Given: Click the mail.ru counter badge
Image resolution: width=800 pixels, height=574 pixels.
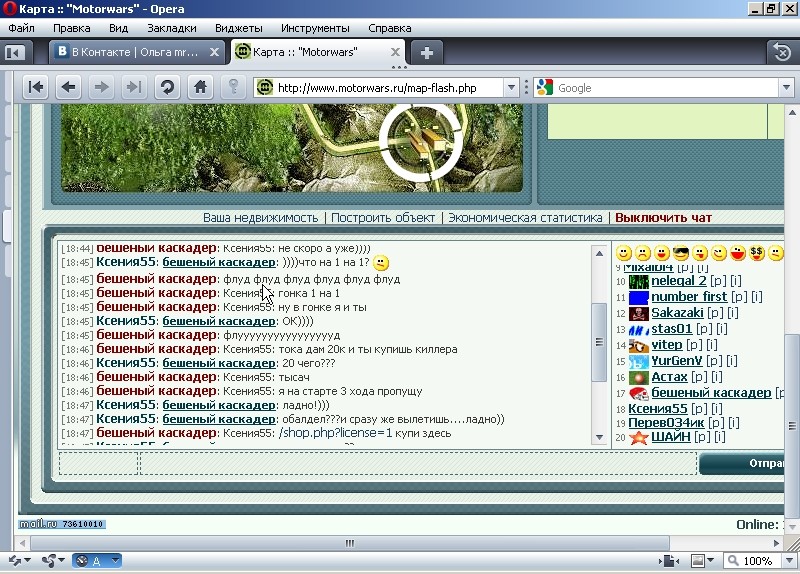Looking at the screenshot, I should point(62,524).
